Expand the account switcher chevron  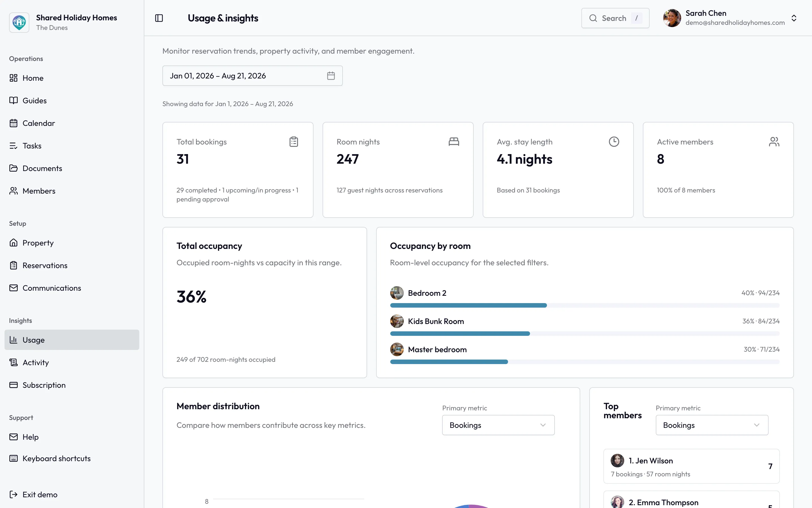pyautogui.click(x=794, y=18)
